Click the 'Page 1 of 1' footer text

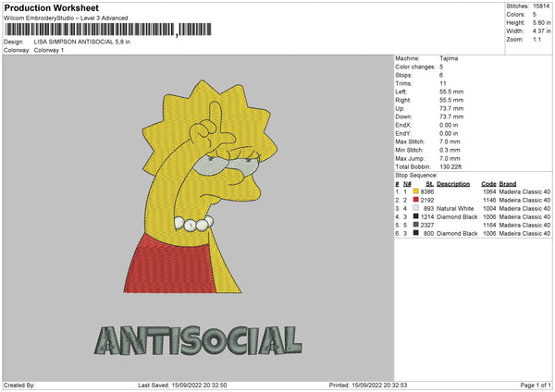point(536,385)
